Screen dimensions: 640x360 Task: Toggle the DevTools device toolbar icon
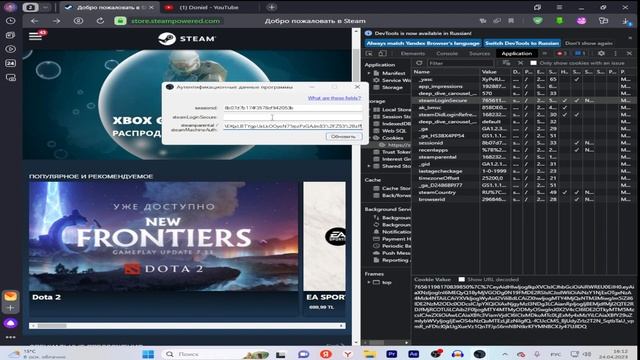coord(382,53)
